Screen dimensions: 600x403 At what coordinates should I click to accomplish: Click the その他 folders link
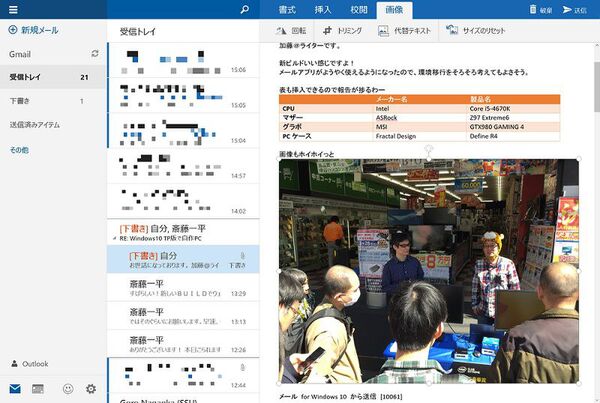[x=20, y=150]
